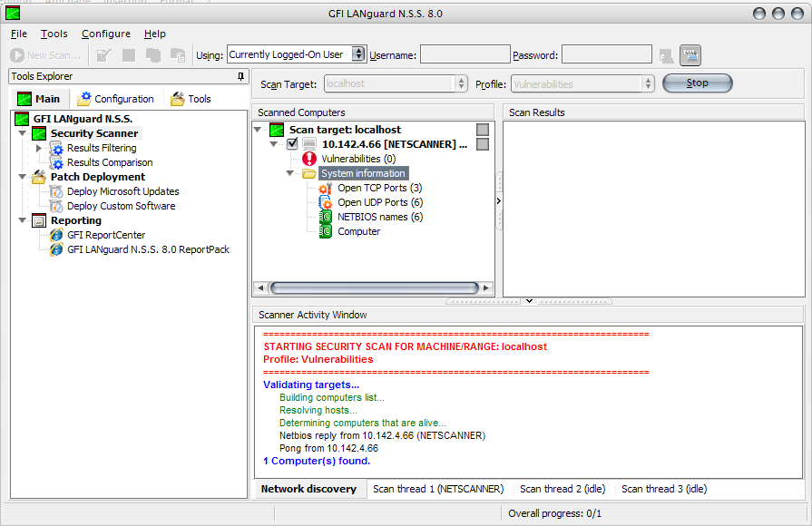Image resolution: width=812 pixels, height=526 pixels.
Task: Click the gray status square on the 10.142.4.66 row
Action: pos(483,144)
